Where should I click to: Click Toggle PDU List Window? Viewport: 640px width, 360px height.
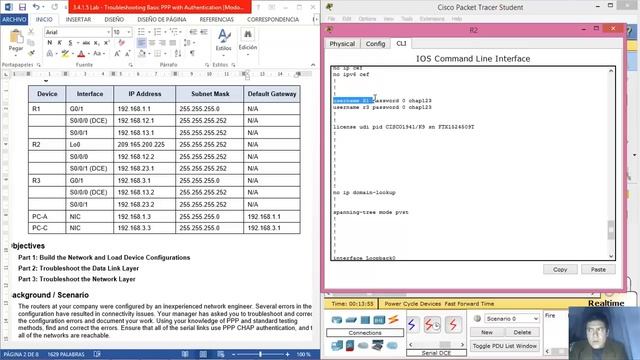504,346
